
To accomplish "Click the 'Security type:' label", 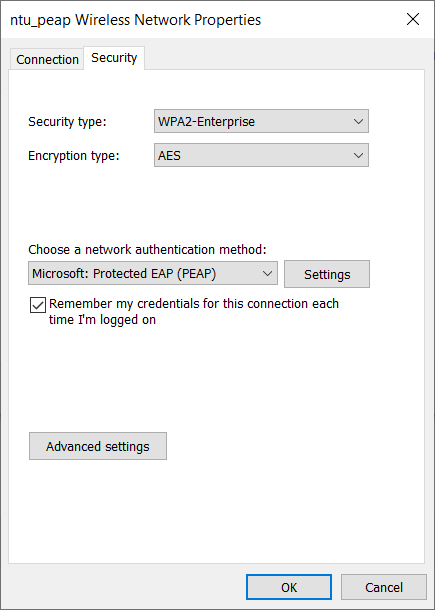I will 67,122.
